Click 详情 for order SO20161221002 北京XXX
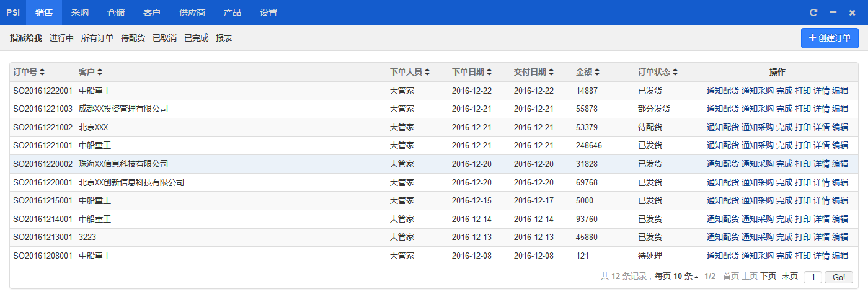Image resolution: width=868 pixels, height=294 pixels. [821, 127]
